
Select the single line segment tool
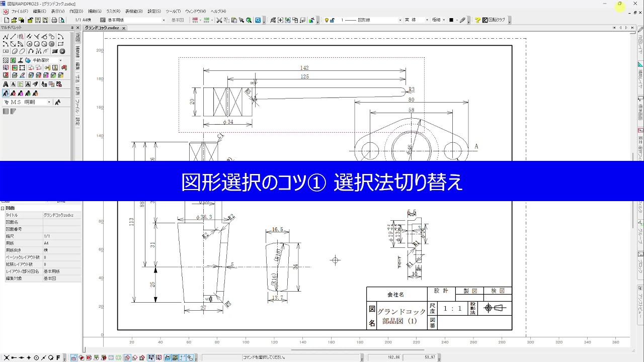pyautogui.click(x=13, y=37)
